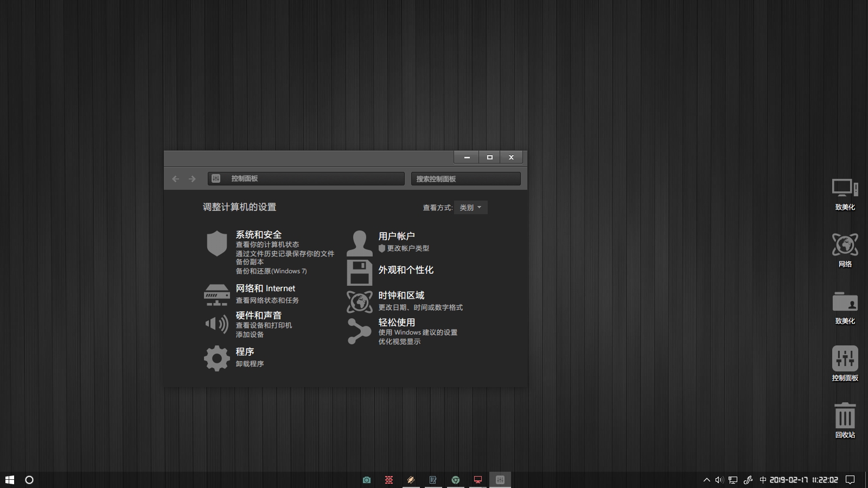This screenshot has height=488, width=868.
Task: Open the user folder desktop icon 致美化
Action: (x=845, y=308)
